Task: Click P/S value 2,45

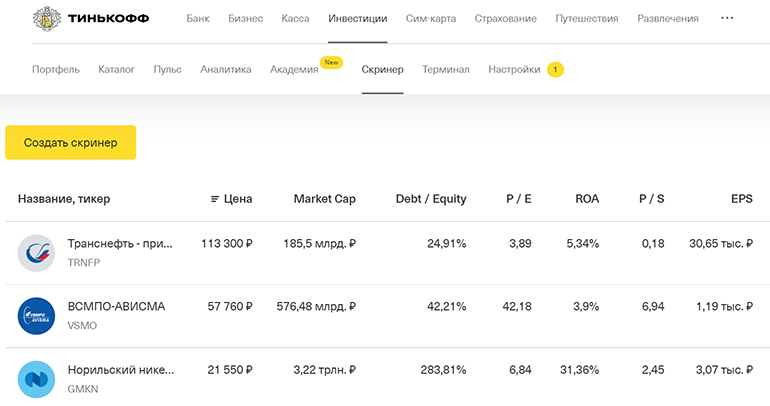Action: (653, 370)
